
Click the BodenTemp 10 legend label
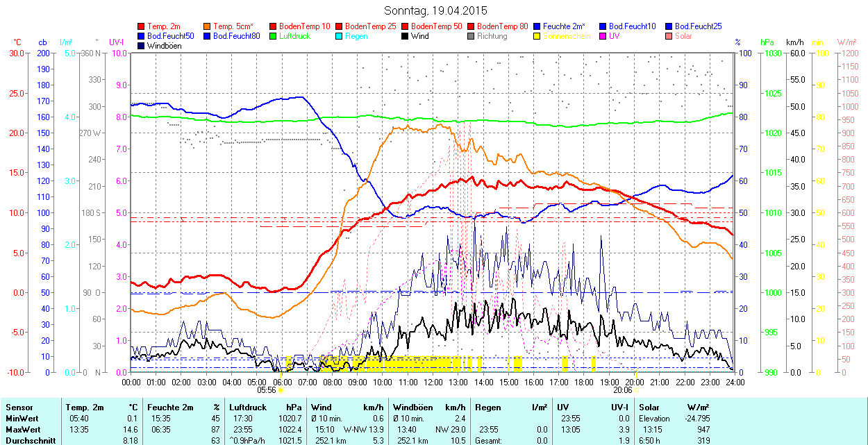(x=305, y=26)
